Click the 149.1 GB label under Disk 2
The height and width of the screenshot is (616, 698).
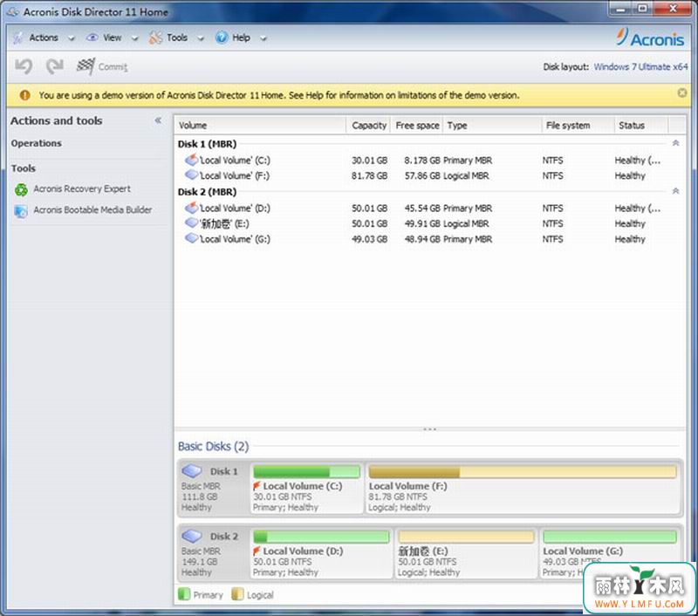[200, 562]
